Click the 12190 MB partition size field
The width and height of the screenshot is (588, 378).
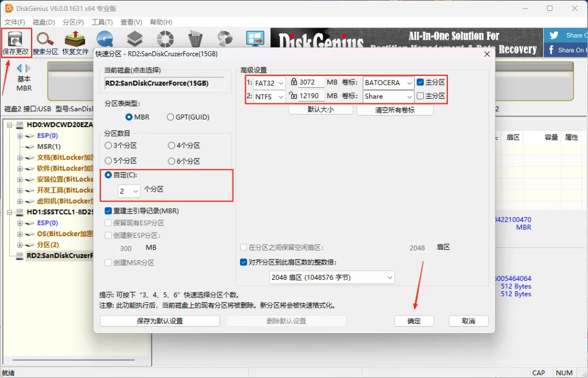311,97
